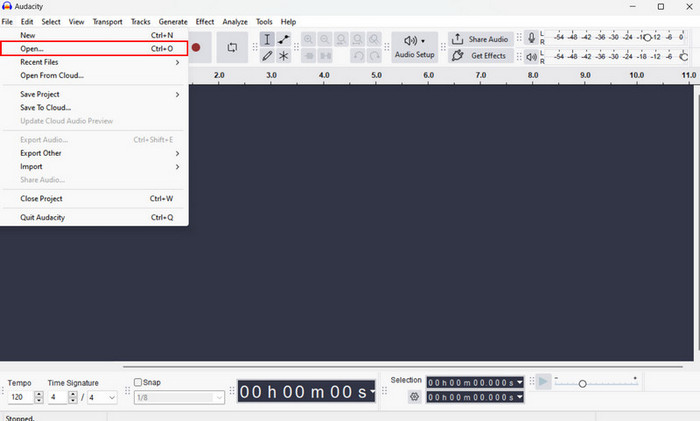700x421 pixels.
Task: Click the Fit Selection to width icon
Action: pyautogui.click(x=341, y=39)
